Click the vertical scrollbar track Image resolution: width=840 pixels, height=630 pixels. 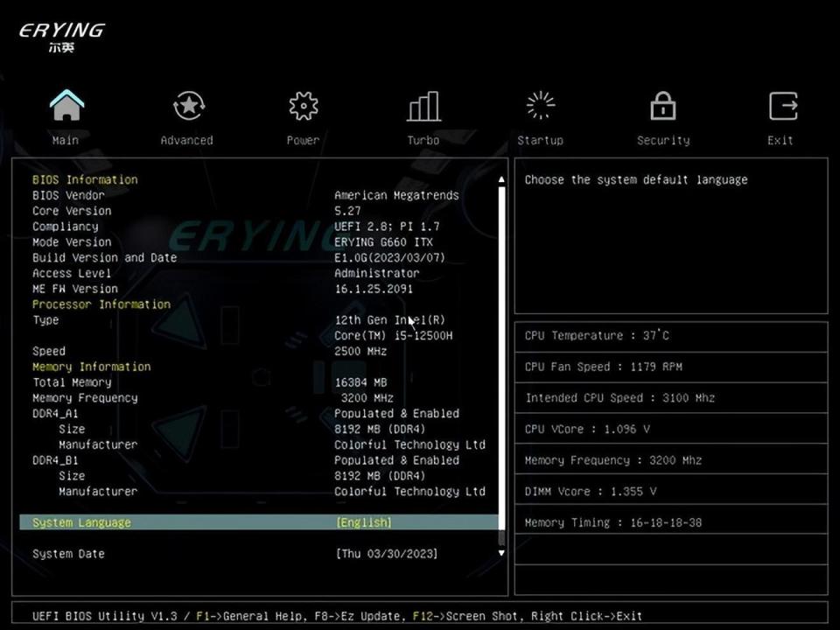[501, 364]
